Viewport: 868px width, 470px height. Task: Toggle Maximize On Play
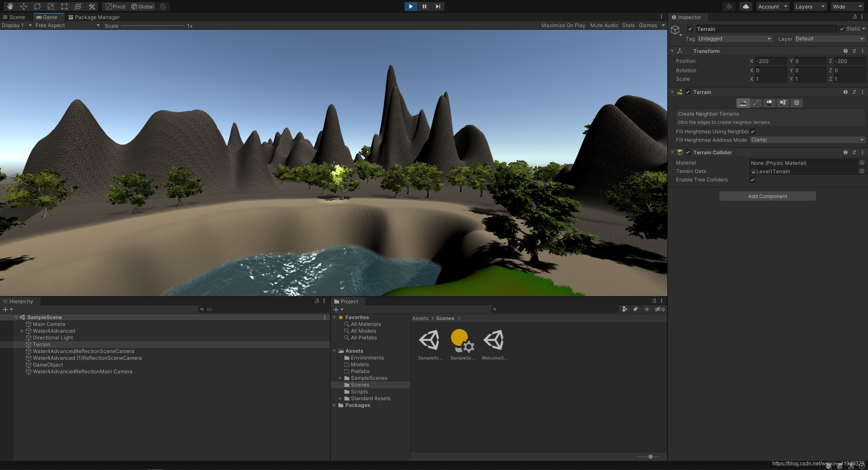(563, 25)
